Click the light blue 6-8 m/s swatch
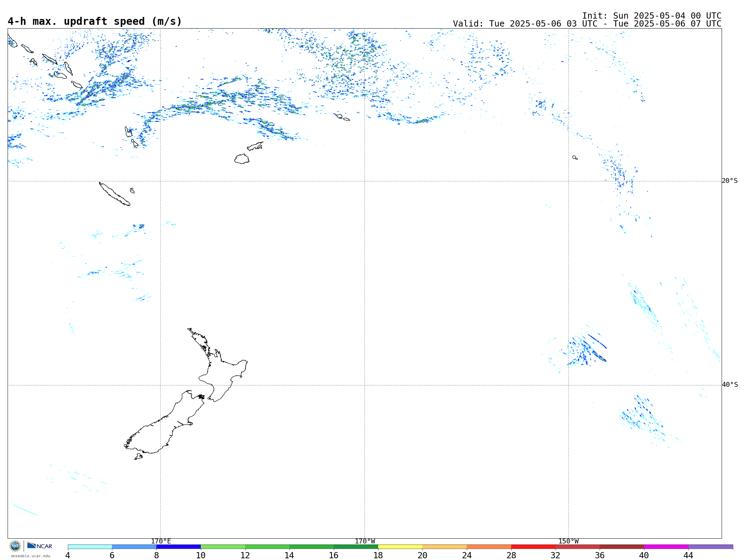Viewport: 744px width, 560px height. (134, 547)
